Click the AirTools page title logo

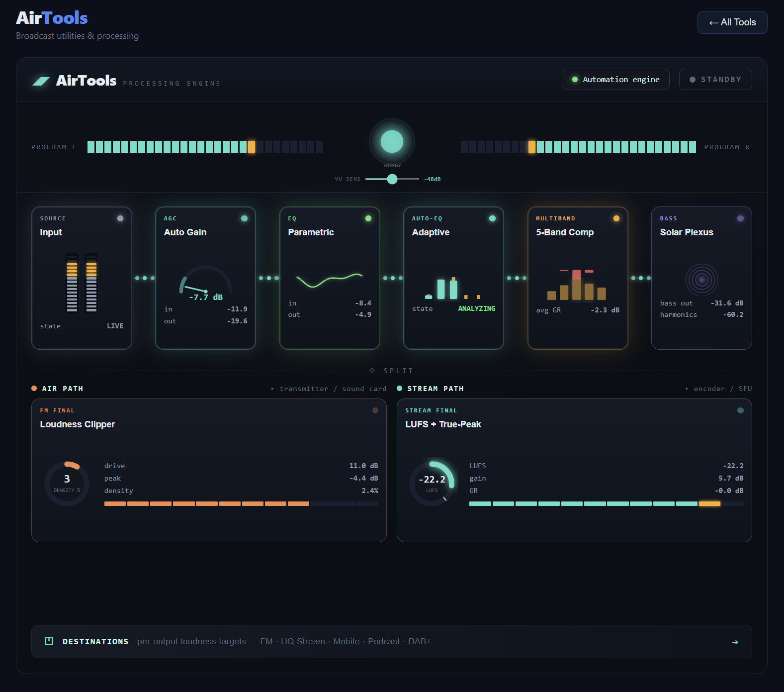pyautogui.click(x=52, y=18)
